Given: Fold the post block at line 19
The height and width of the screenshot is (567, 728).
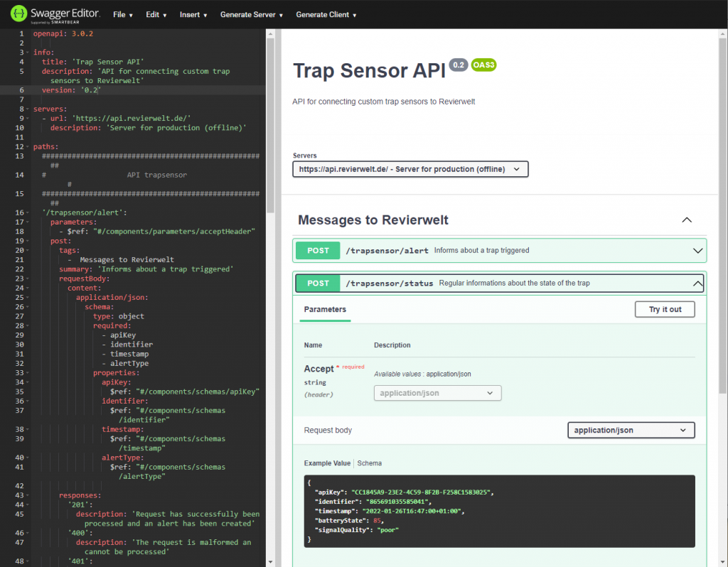Looking at the screenshot, I should coord(28,241).
